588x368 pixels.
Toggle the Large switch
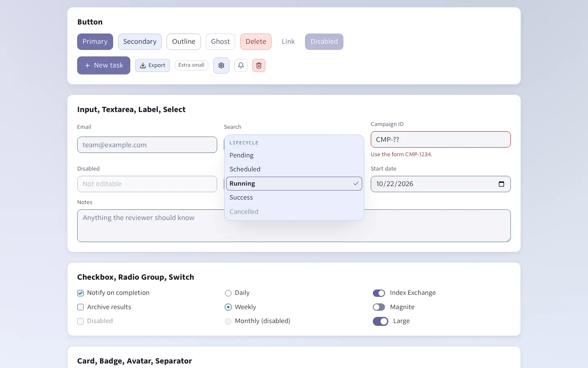[x=381, y=321]
